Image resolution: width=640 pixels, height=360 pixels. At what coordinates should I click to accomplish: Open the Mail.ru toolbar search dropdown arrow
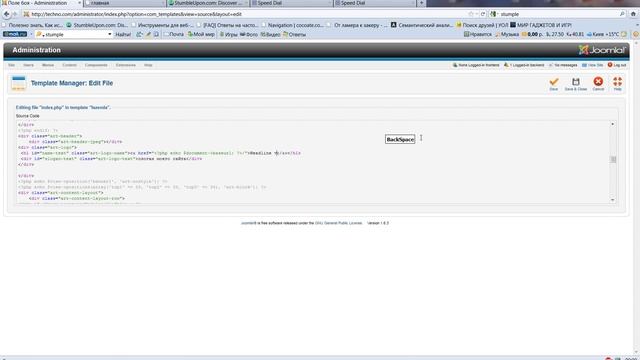[109, 34]
